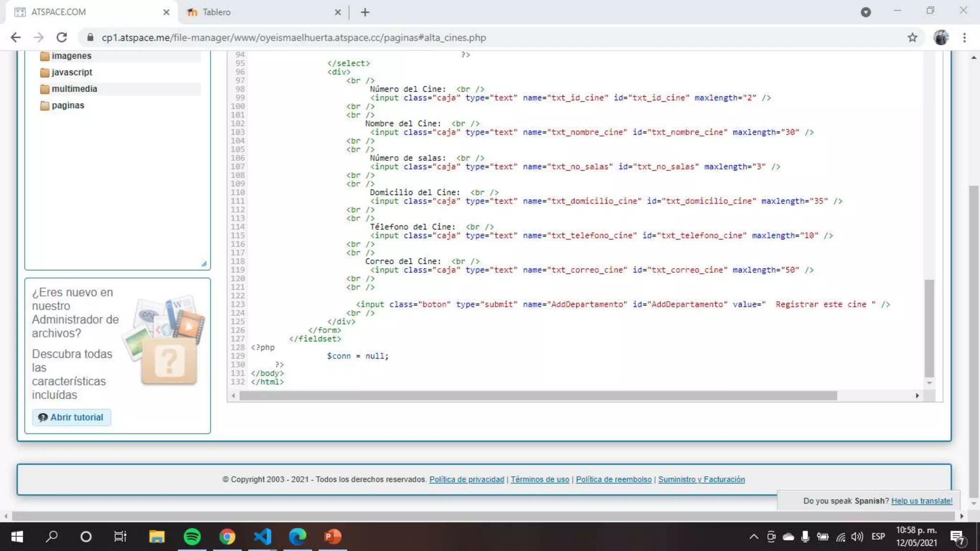Open Visual Studio Code in taskbar
The height and width of the screenshot is (551, 980).
(x=262, y=537)
